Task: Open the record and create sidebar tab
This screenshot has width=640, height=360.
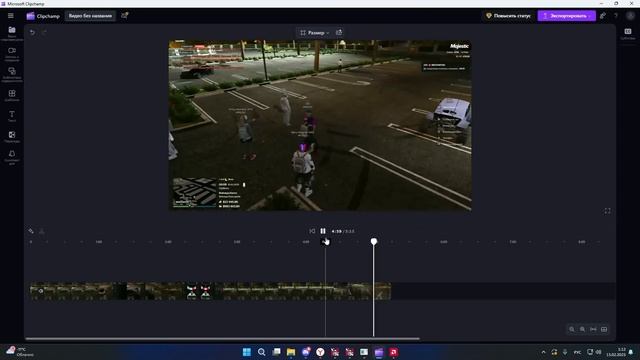Action: tap(12, 54)
